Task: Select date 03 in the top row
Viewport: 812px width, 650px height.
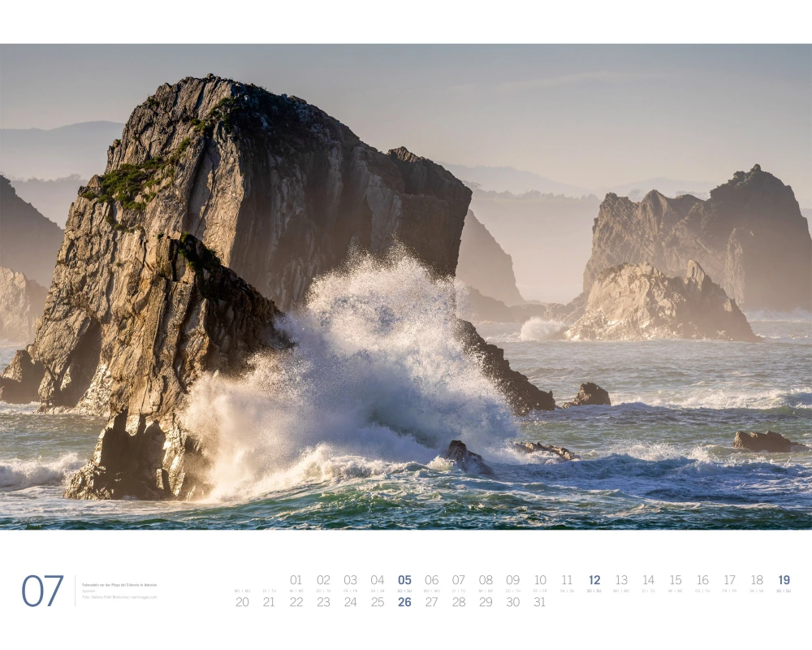Action: point(350,580)
